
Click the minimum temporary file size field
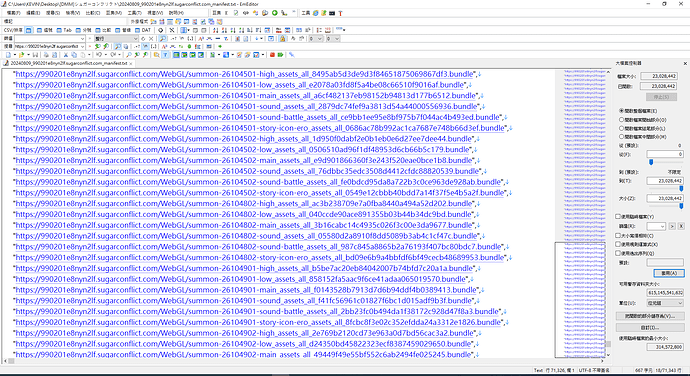665,347
